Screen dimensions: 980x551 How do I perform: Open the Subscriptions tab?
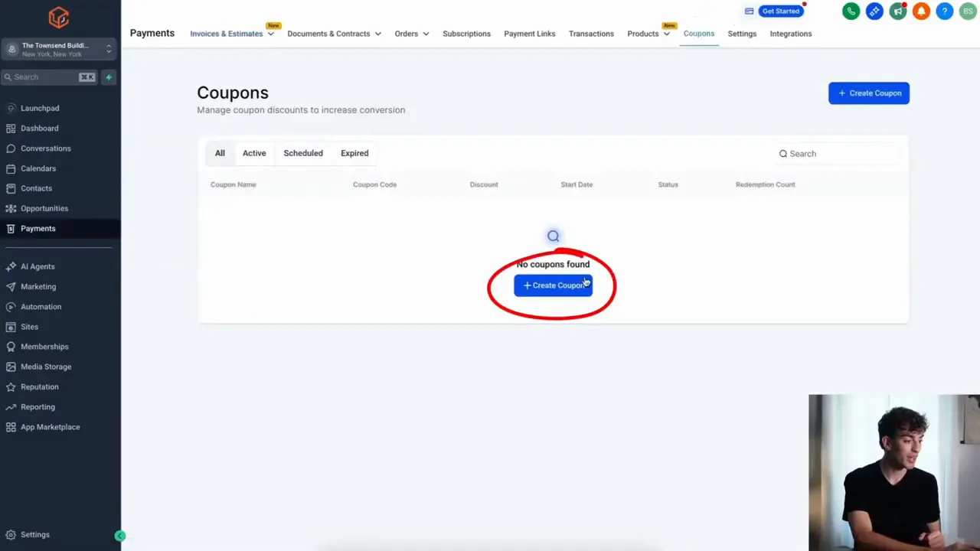pyautogui.click(x=466, y=34)
